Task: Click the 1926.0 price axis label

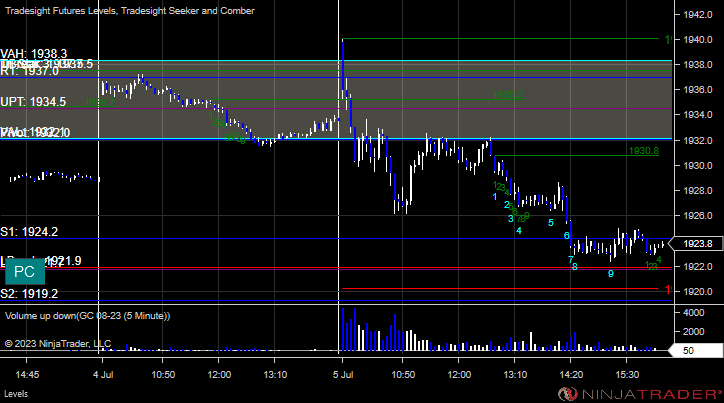Action: click(698, 215)
